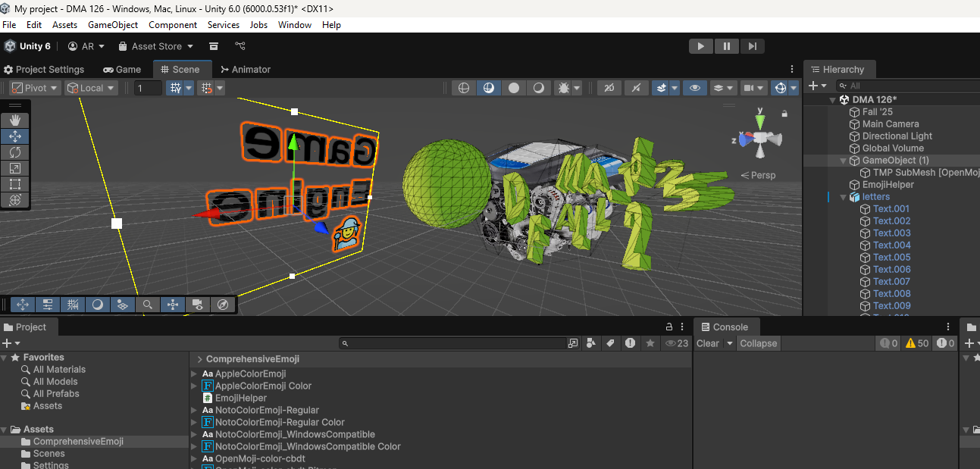
Task: Select the Rect tool
Action: 15,184
